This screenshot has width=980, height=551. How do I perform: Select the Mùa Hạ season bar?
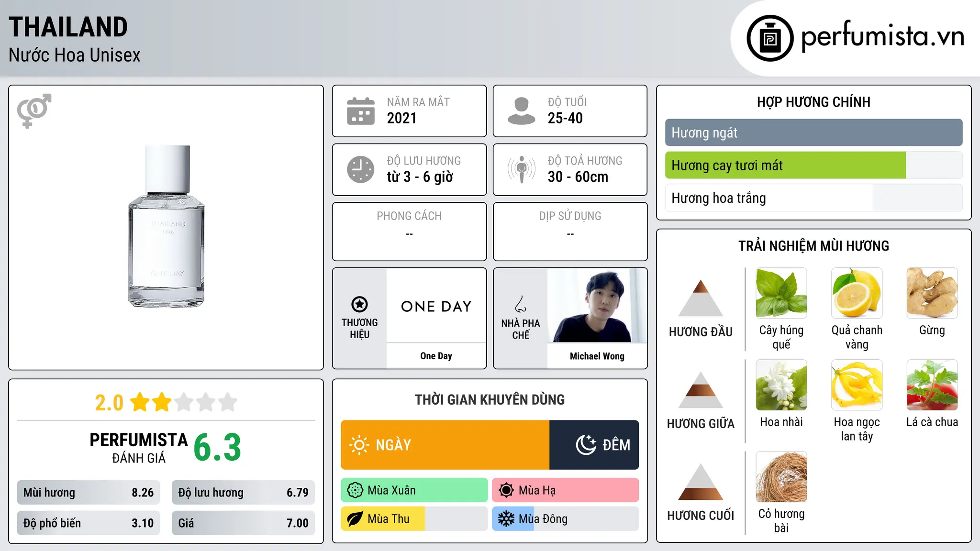point(565,490)
